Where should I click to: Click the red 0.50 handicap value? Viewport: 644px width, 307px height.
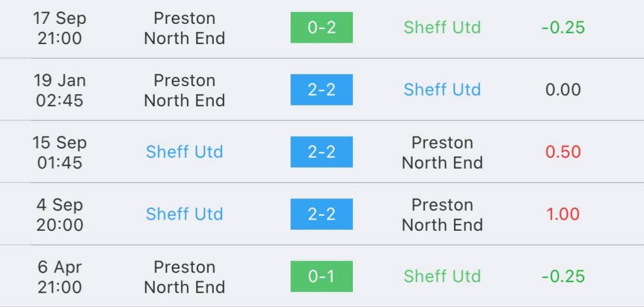point(563,152)
